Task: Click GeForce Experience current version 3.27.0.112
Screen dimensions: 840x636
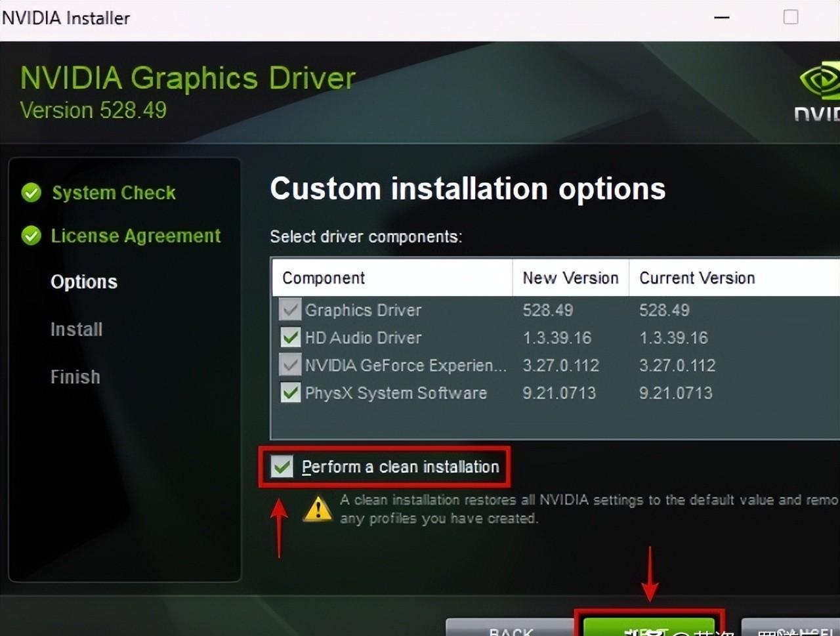Action: point(677,365)
